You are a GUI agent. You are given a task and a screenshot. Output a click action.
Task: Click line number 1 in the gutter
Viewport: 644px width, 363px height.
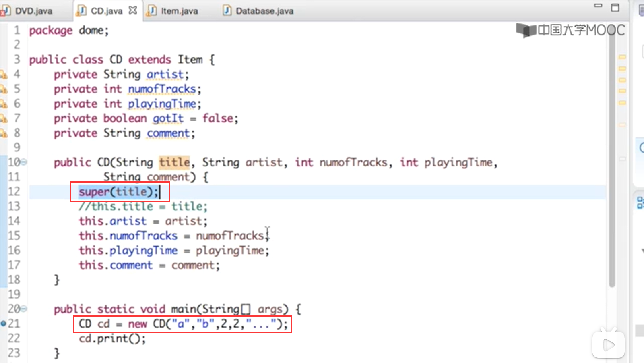click(17, 30)
